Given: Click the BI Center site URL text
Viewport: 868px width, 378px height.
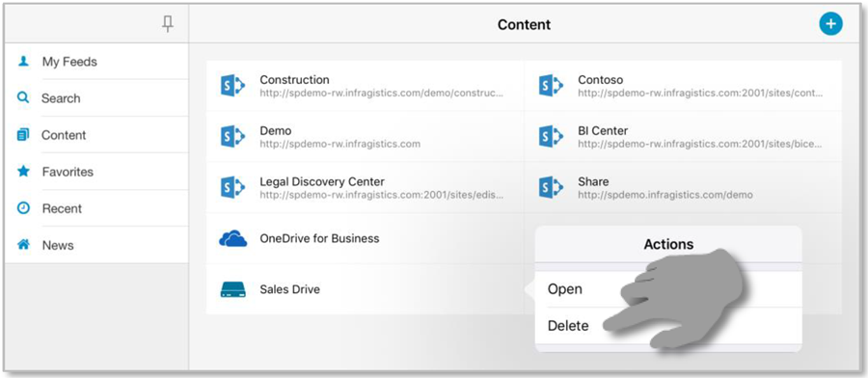Looking at the screenshot, I should point(700,144).
